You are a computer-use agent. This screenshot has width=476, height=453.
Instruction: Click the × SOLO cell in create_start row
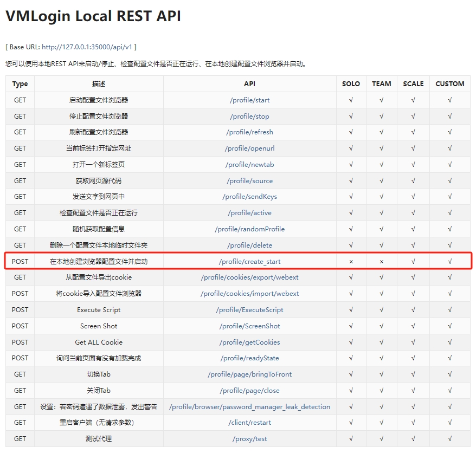pos(351,262)
